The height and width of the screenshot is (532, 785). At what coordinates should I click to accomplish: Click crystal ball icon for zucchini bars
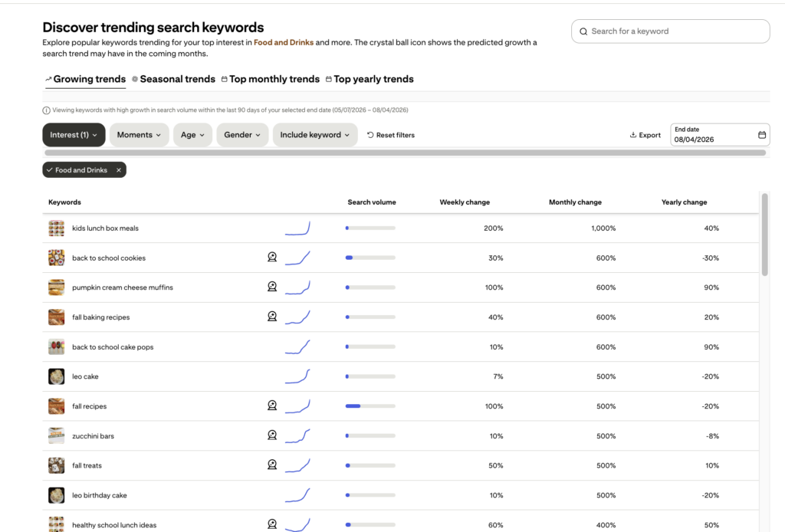pyautogui.click(x=272, y=435)
